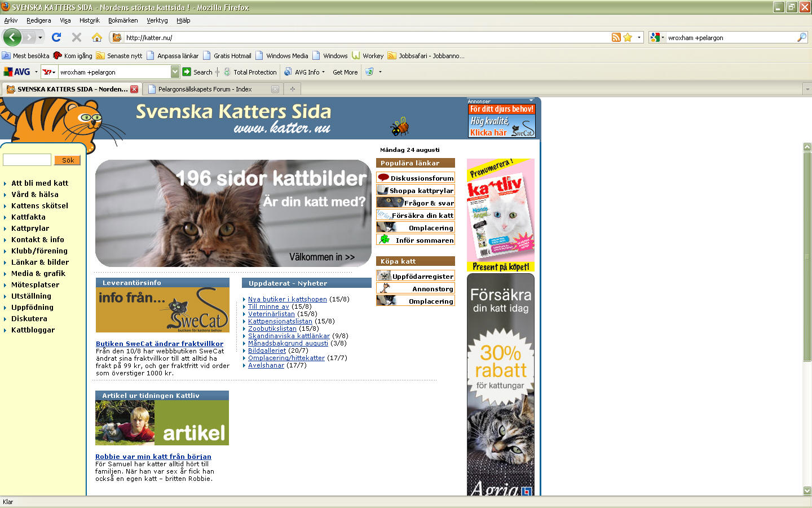Click the vertical scrollbar down arrow
Image resolution: width=812 pixels, height=508 pixels.
pos(807,491)
